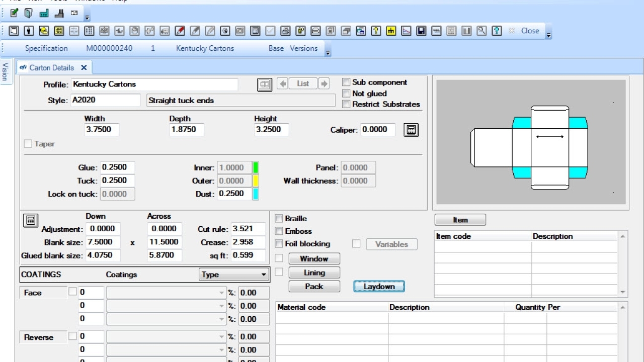The width and height of the screenshot is (644, 362).
Task: Click the magnifying glass toolbar icon
Action: [x=481, y=31]
